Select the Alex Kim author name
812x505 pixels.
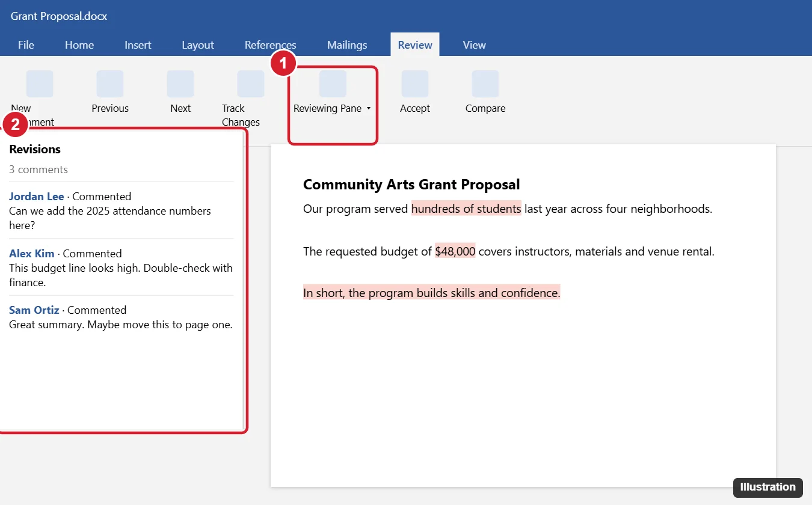click(32, 254)
